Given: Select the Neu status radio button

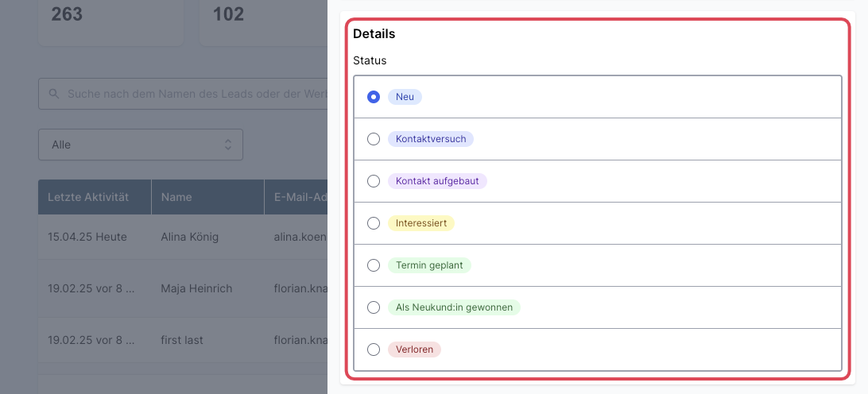Looking at the screenshot, I should point(374,97).
